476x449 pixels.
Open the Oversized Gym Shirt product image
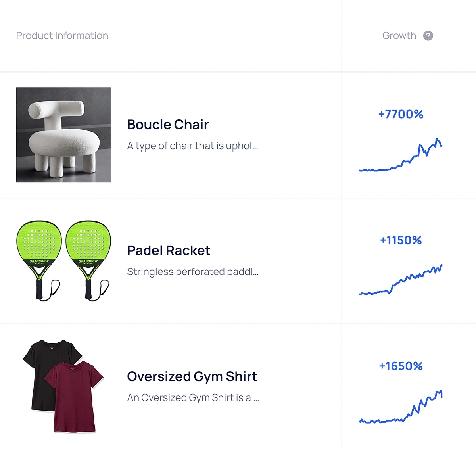(x=63, y=386)
